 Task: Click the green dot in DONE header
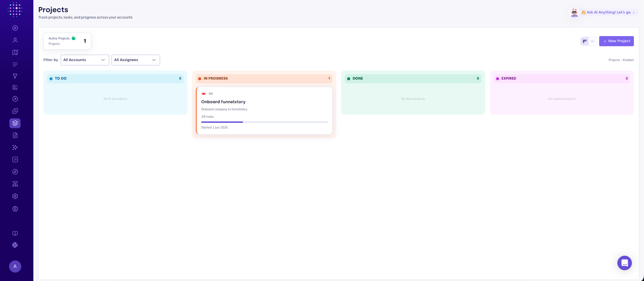click(348, 79)
